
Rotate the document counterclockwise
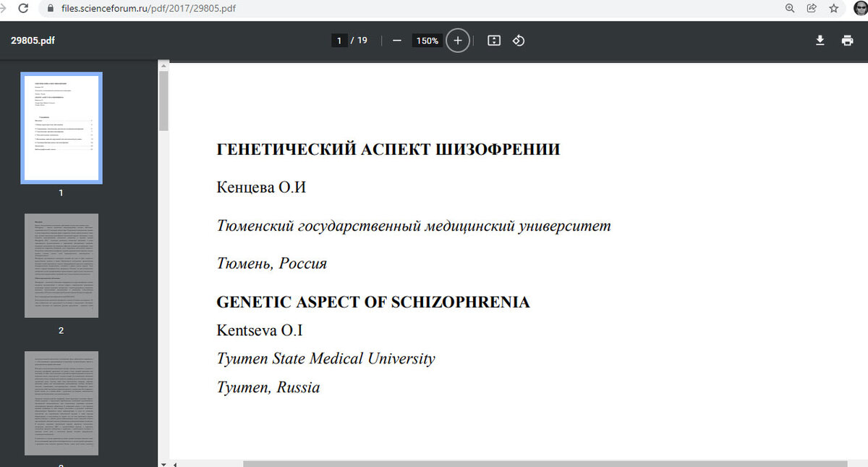518,41
